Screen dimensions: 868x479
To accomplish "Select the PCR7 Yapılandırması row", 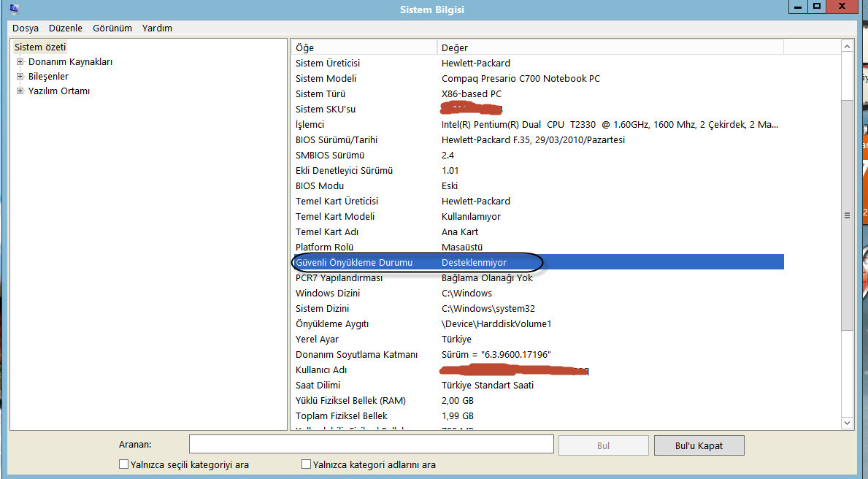I will click(537, 278).
